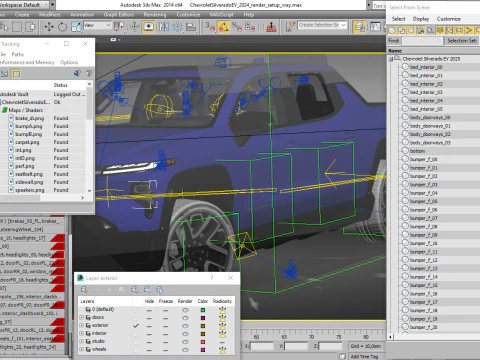
Task: Toggle the Percent Snap icon
Action: pos(237,27)
